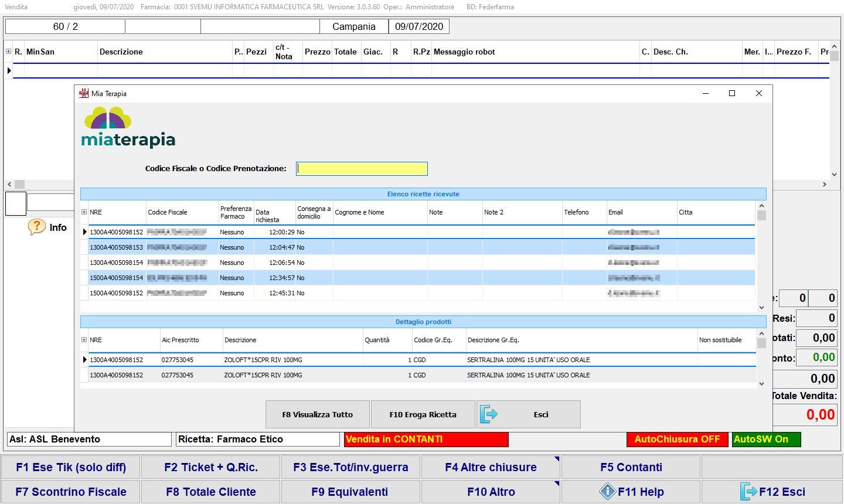The width and height of the screenshot is (844, 504).
Task: Click the Esci exit arrow icon in dialog
Action: tap(489, 414)
